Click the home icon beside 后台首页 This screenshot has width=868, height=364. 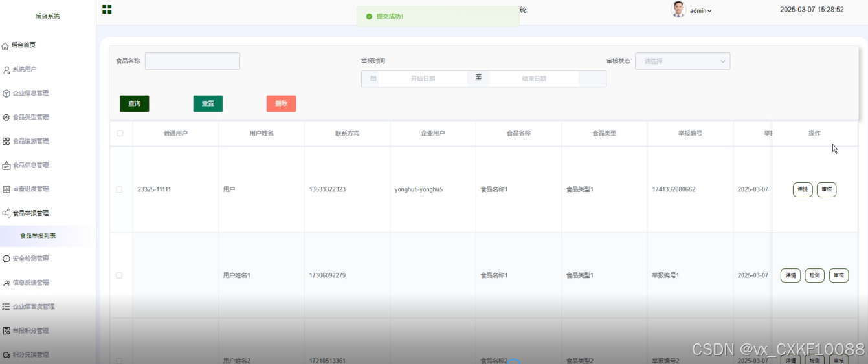pos(5,45)
